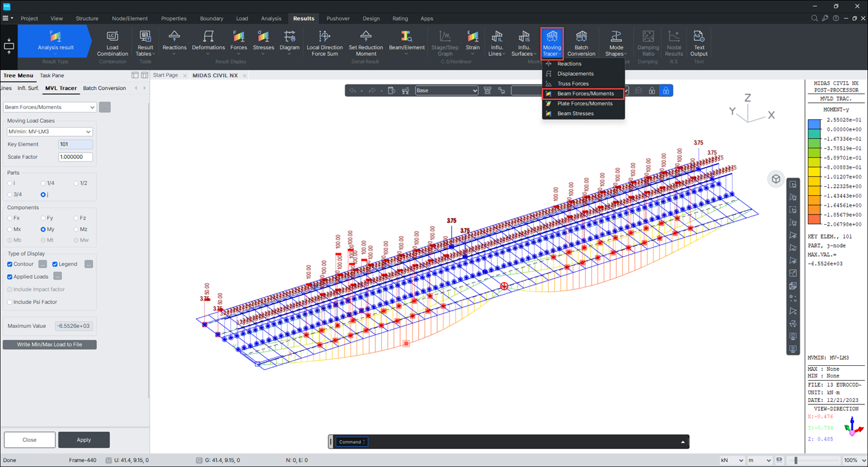The image size is (868, 467).
Task: Click the undo arrow in view toolbar
Action: pyautogui.click(x=352, y=90)
